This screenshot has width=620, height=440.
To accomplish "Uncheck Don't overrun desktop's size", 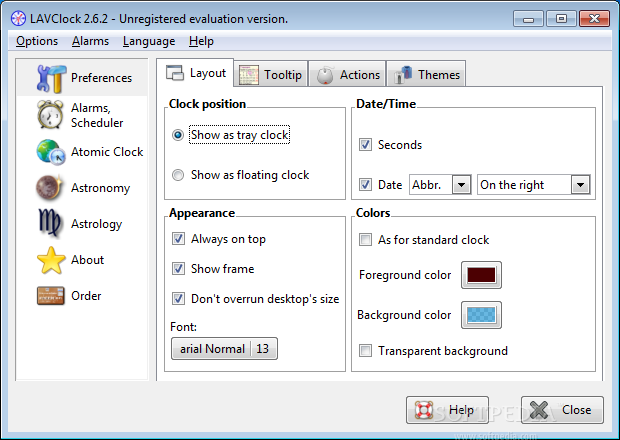I will (x=178, y=298).
